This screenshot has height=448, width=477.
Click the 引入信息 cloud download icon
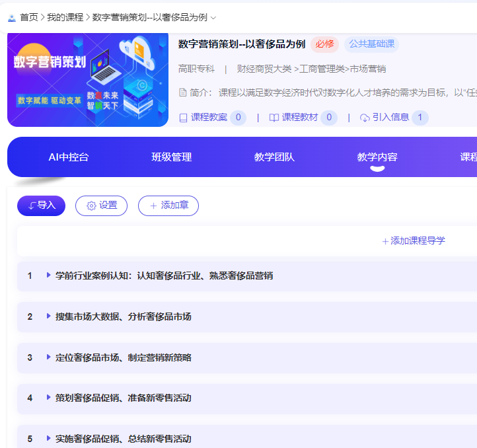365,118
